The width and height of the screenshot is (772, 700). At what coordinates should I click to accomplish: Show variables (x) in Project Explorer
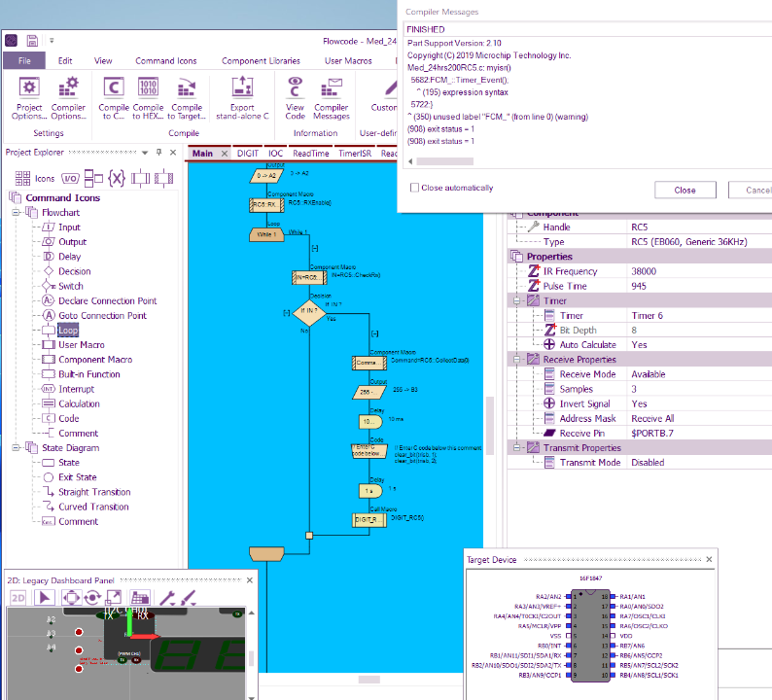point(117,178)
